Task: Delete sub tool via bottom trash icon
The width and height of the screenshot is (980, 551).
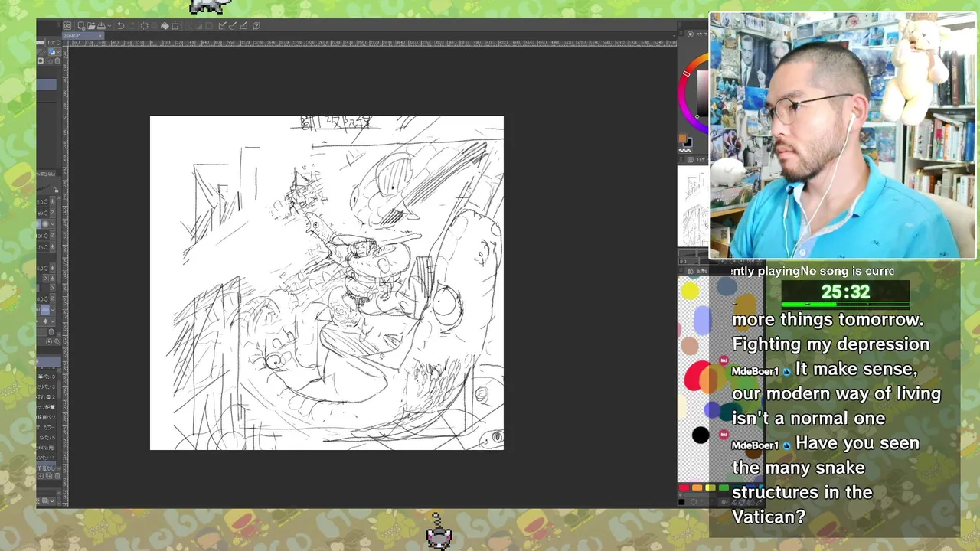Action: pyautogui.click(x=57, y=476)
